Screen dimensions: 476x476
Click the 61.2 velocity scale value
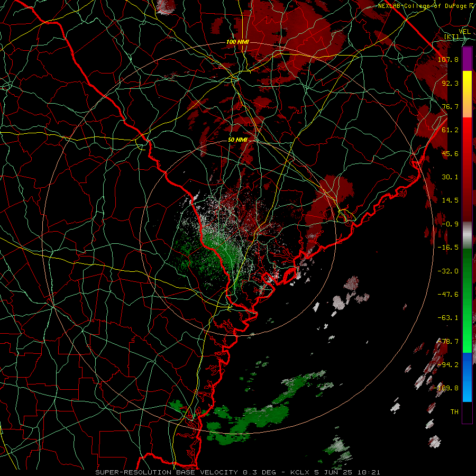450,130
